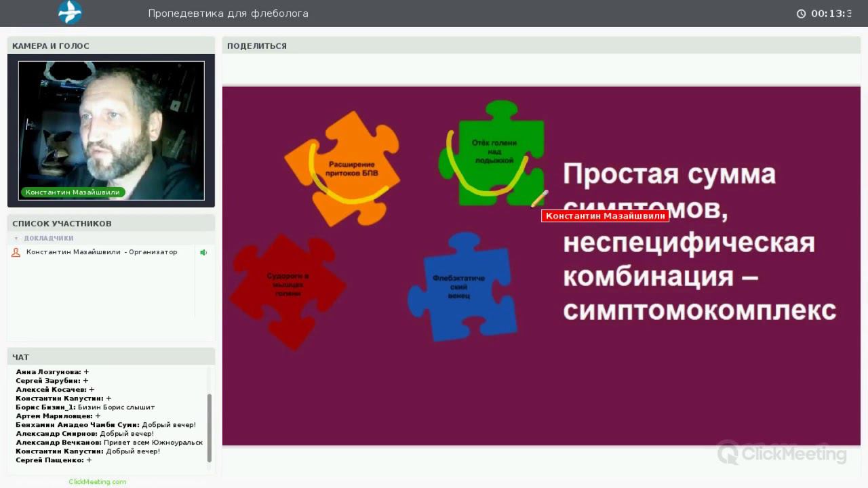Select participant Константин Мазайшвили - Организатор
This screenshot has height=488, width=868.
pyautogui.click(x=102, y=252)
